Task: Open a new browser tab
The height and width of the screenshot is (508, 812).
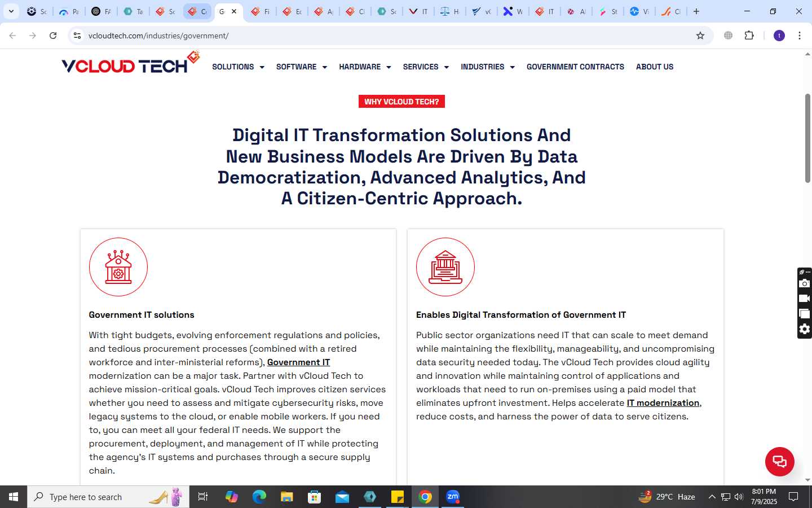Action: coord(696,11)
